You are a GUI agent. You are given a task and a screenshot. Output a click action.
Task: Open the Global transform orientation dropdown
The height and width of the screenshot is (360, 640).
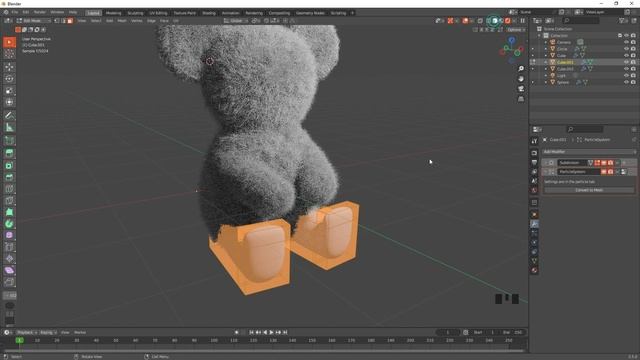pos(236,20)
